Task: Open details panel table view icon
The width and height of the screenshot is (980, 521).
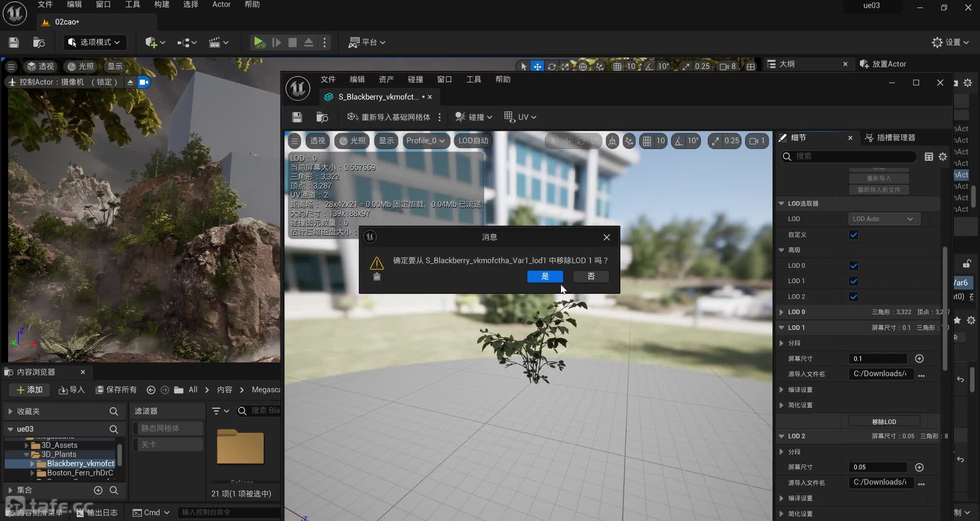Action: click(928, 157)
